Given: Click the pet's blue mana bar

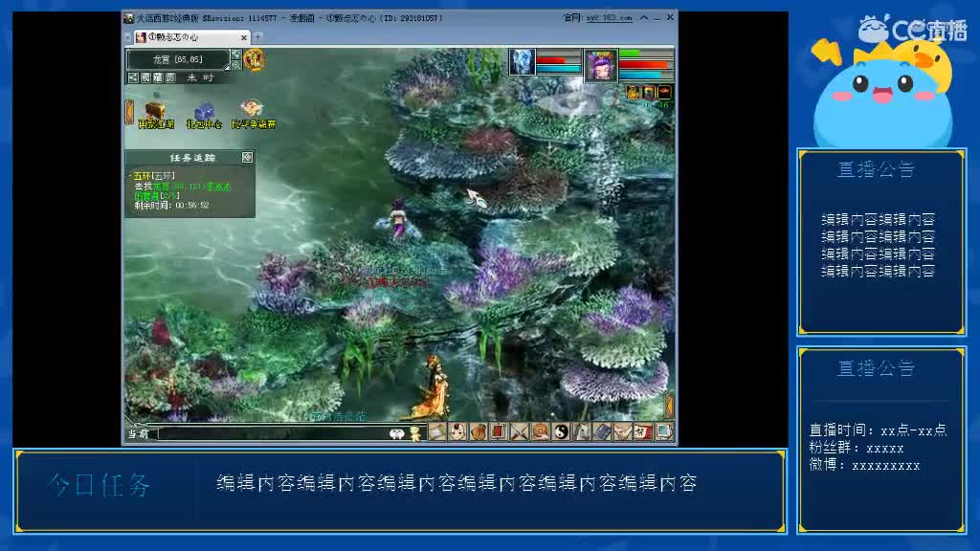Looking at the screenshot, I should pyautogui.click(x=559, y=69).
